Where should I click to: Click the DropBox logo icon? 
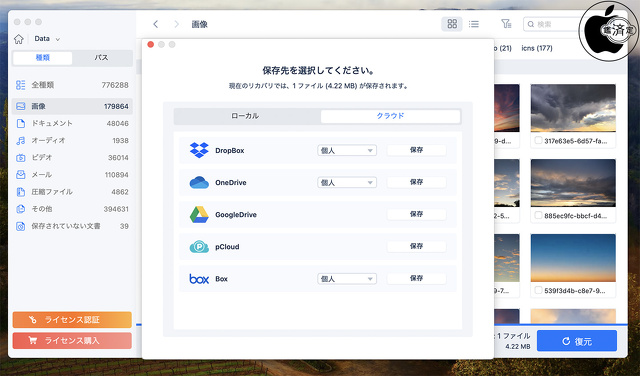pos(199,151)
